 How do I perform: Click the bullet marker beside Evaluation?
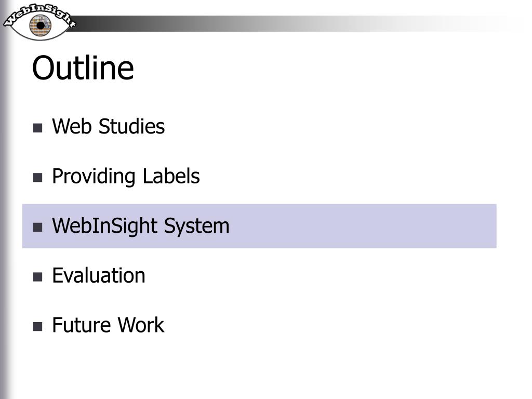[x=37, y=277]
